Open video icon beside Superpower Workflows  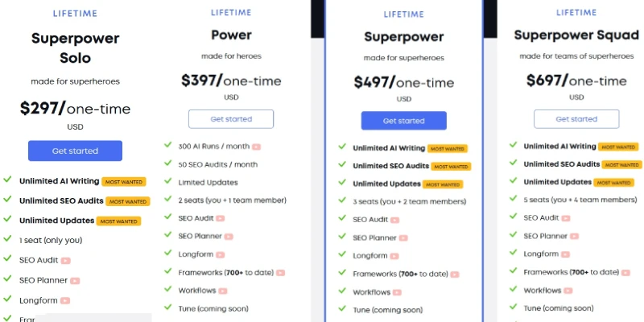397,292
